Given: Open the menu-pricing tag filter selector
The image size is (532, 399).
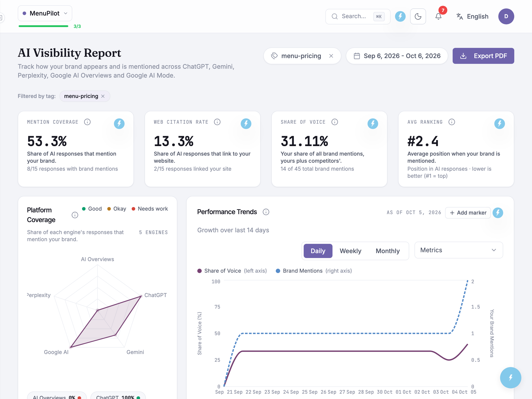Looking at the screenshot, I should (x=302, y=56).
